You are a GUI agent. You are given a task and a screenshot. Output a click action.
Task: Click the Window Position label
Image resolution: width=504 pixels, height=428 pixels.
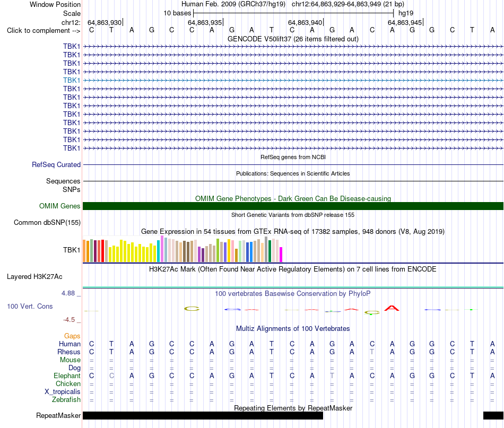[x=55, y=4]
